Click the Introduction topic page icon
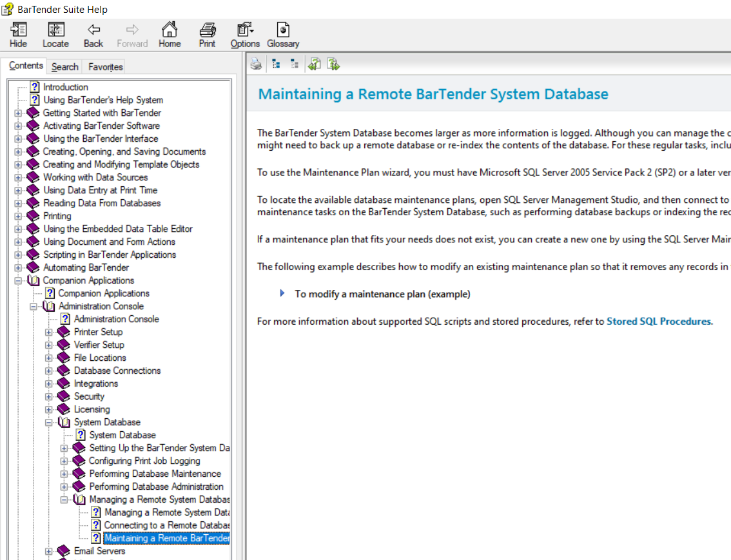The width and height of the screenshot is (731, 560). (x=35, y=86)
